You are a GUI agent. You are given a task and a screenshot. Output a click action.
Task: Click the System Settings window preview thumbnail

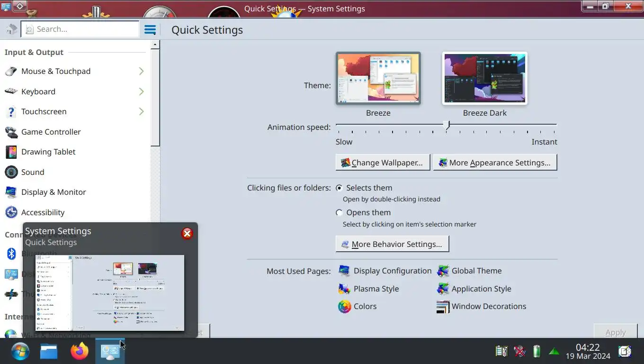(x=110, y=293)
